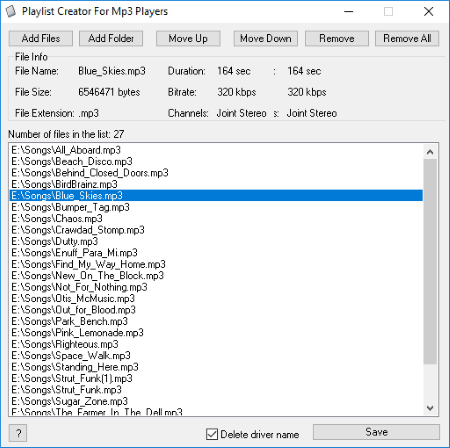Select E:\Songs\Righteous.mp3
The height and width of the screenshot is (448, 450).
click(216, 344)
